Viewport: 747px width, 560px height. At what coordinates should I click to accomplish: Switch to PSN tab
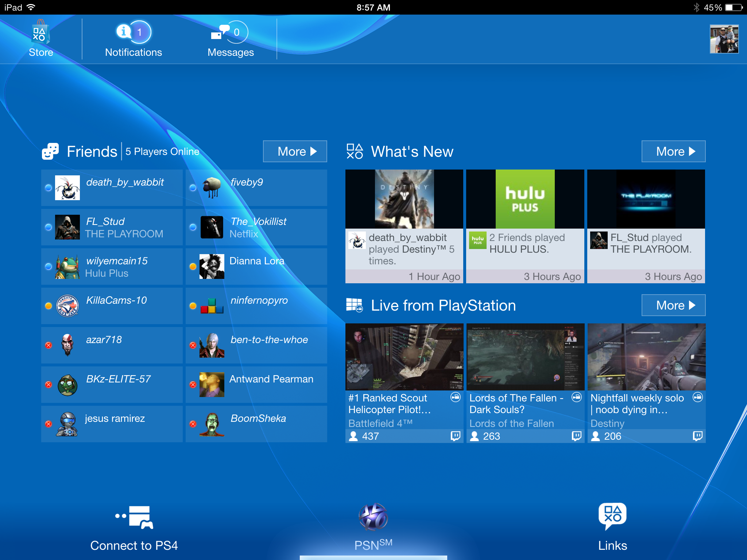coord(373,528)
